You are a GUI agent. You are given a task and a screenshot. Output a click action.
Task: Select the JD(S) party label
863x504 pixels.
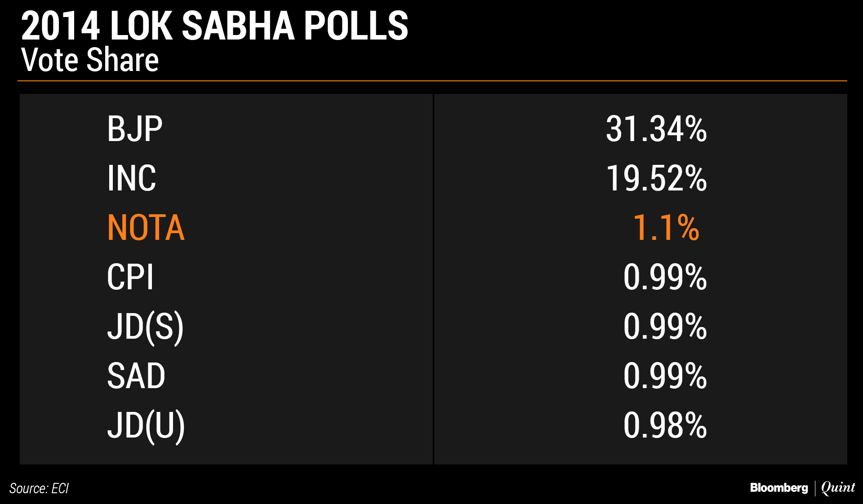146,327
